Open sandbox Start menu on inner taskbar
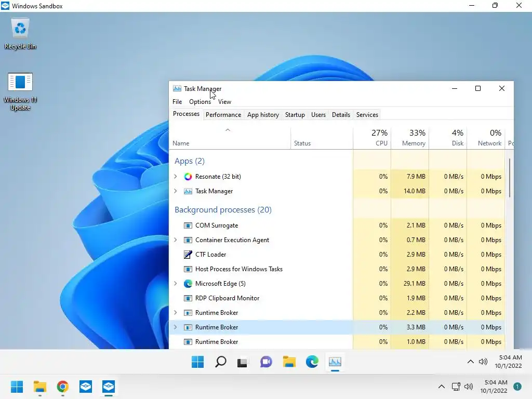Viewport: 532px width, 399px height. tap(197, 362)
